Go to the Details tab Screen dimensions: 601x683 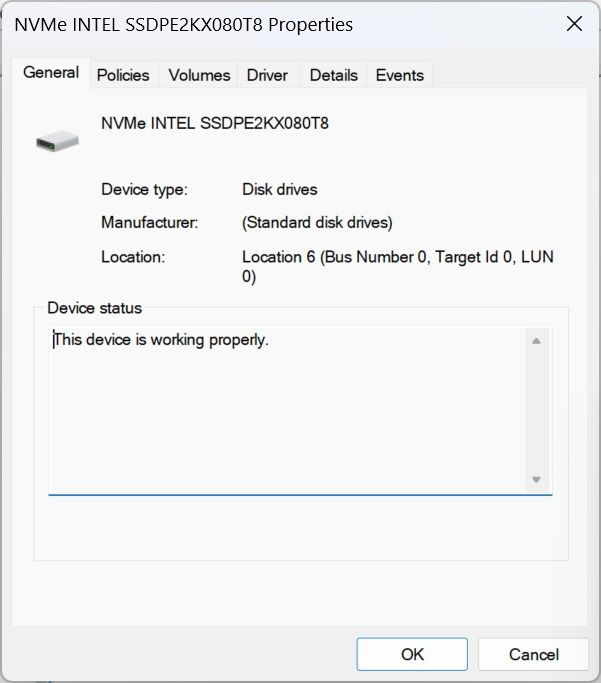click(x=334, y=75)
